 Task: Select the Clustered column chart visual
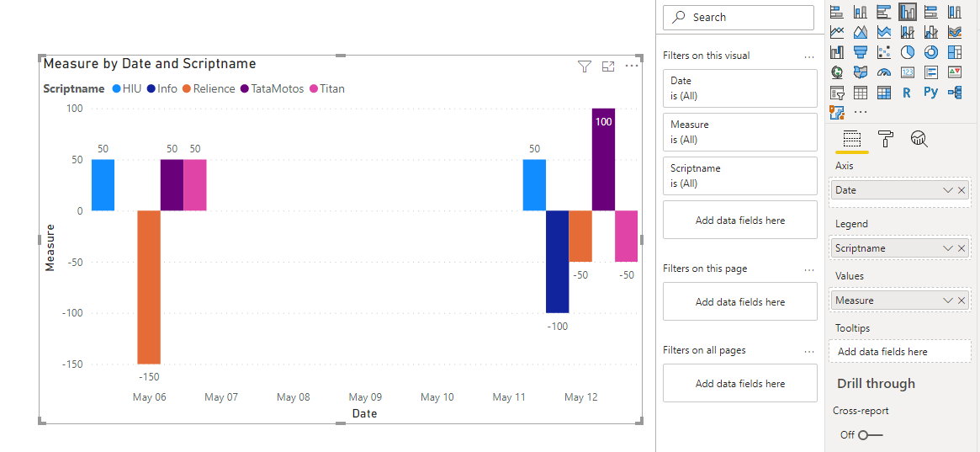pos(908,11)
